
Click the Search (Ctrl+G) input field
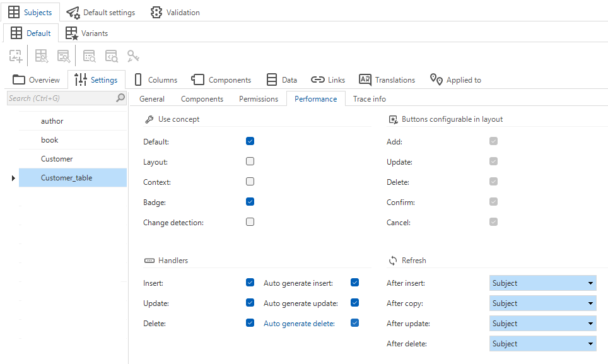point(60,98)
